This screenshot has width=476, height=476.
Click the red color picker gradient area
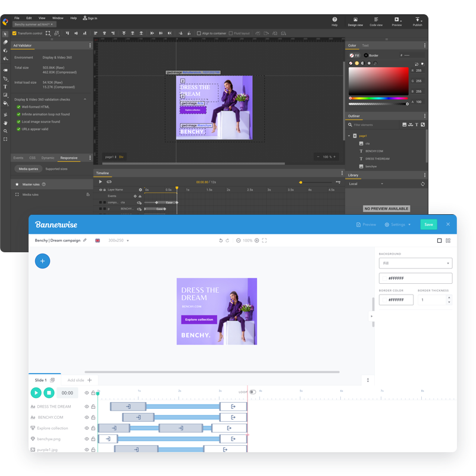tap(378, 81)
